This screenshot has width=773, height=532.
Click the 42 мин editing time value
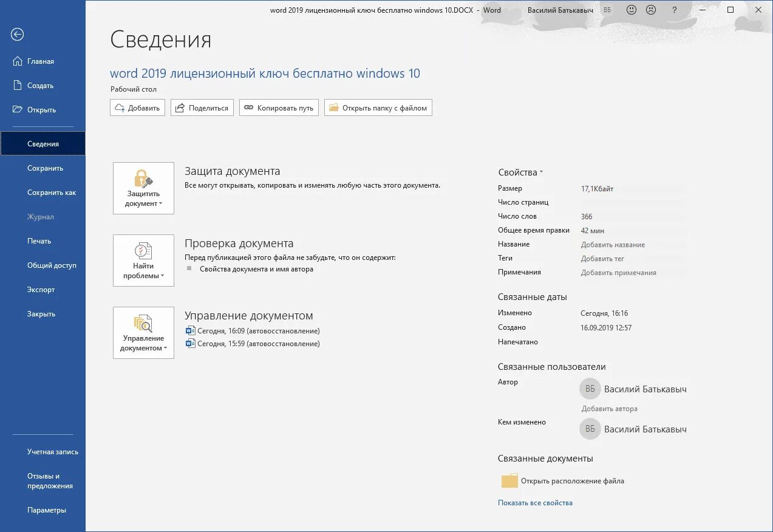(593, 231)
